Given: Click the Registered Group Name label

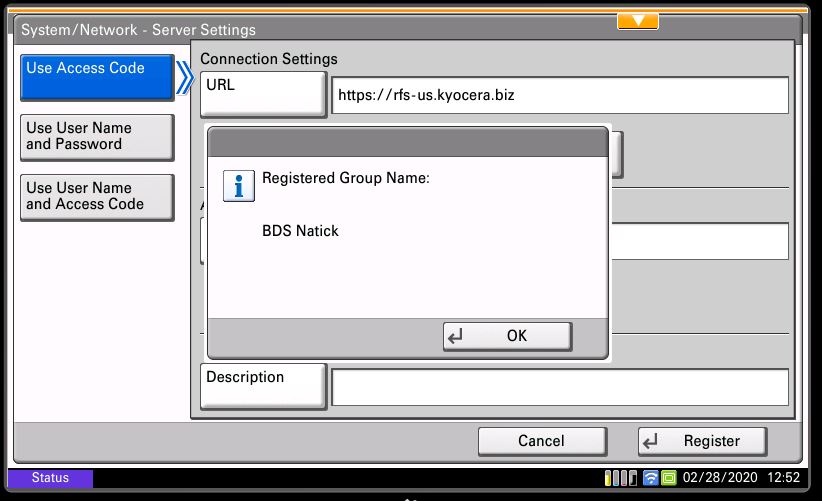Looking at the screenshot, I should click(346, 178).
